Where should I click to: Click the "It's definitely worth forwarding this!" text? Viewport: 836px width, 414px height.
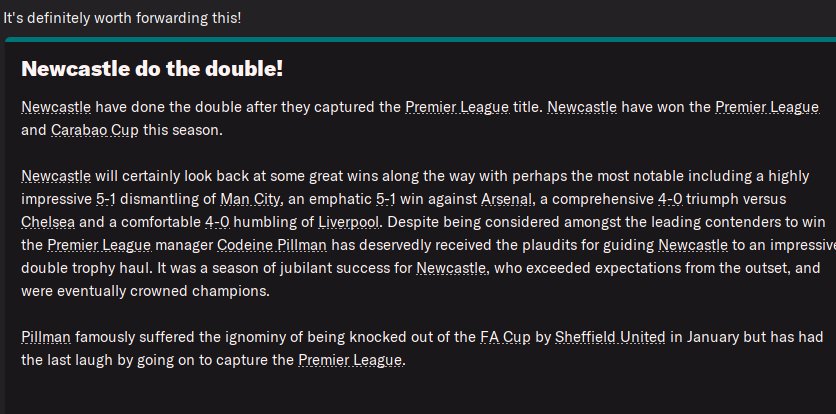point(122,18)
